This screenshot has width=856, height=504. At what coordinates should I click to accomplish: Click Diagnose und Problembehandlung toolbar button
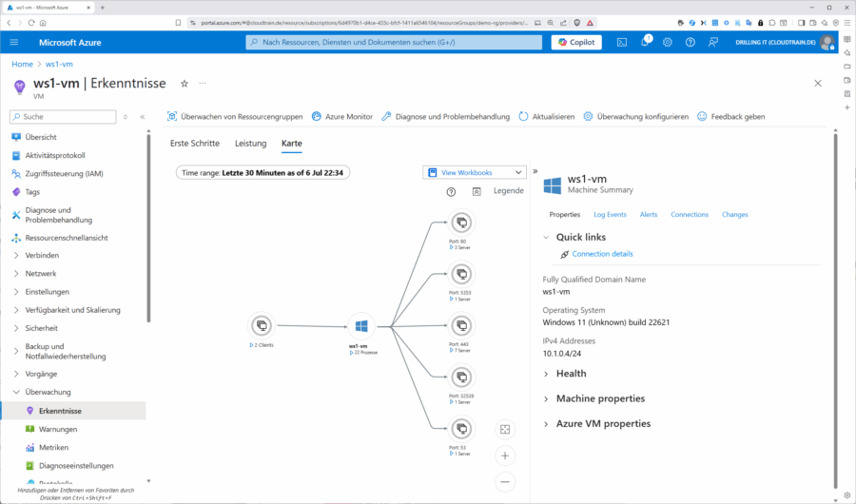pos(445,116)
